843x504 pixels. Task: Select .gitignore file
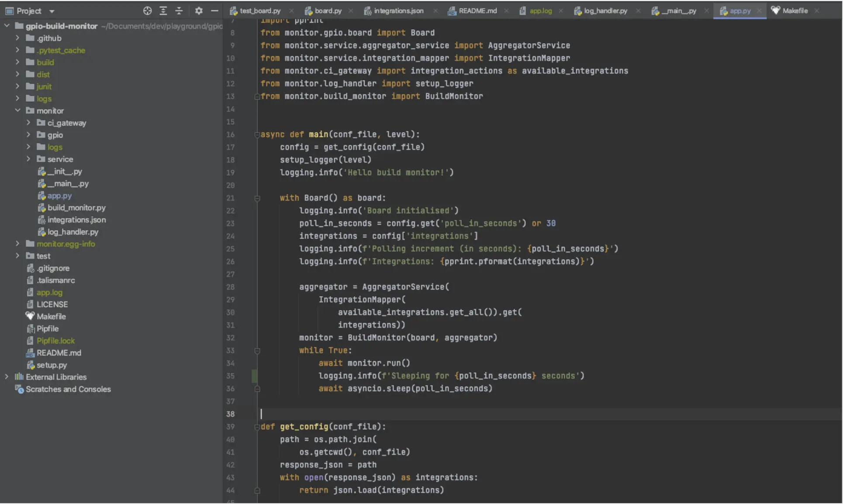[x=53, y=268]
